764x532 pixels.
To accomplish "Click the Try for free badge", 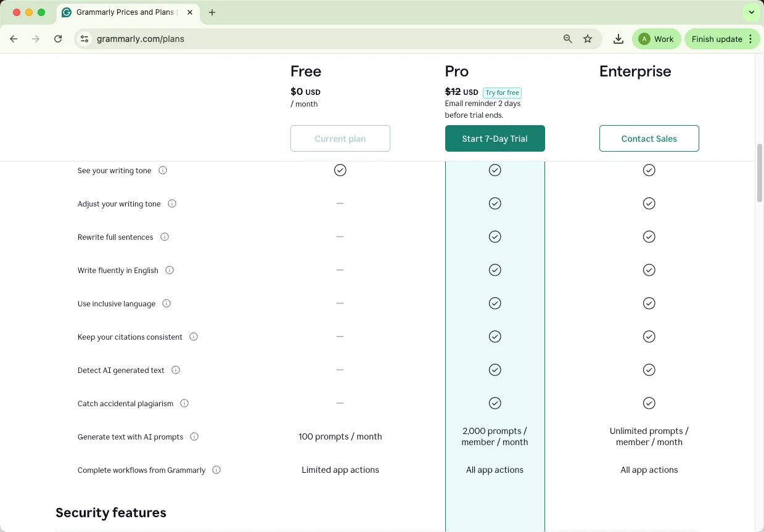I will [502, 93].
